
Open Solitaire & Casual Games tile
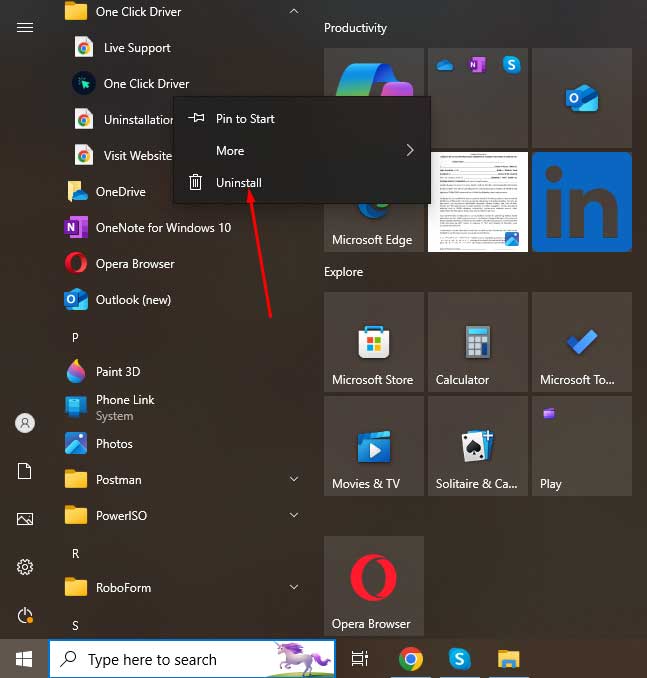(x=477, y=448)
